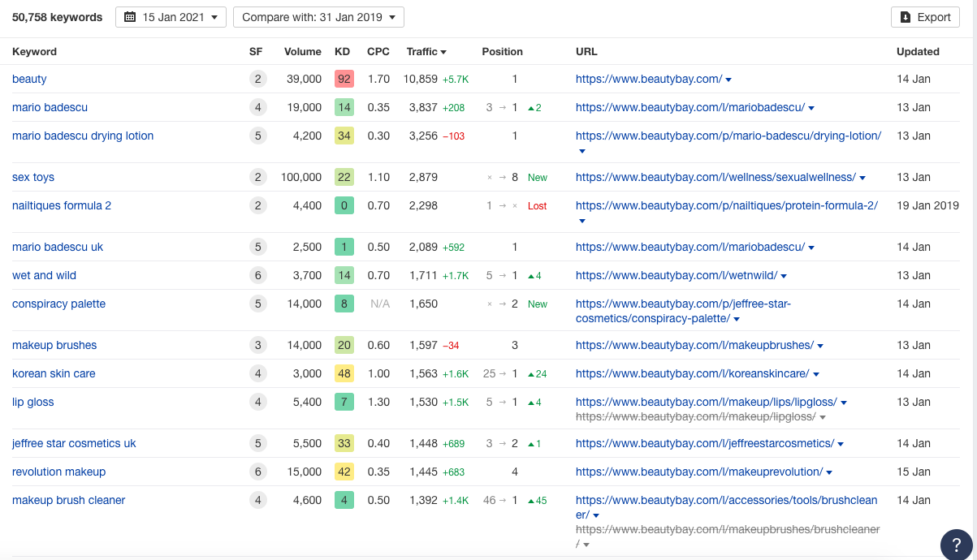Click the '50,758 keywords' count
Image resolution: width=977 pixels, height=560 pixels.
(x=58, y=17)
